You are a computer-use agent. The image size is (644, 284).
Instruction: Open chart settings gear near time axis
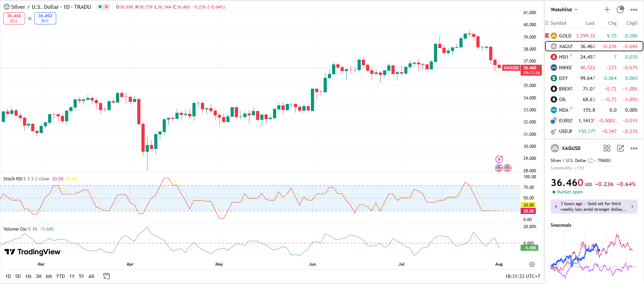[532, 264]
